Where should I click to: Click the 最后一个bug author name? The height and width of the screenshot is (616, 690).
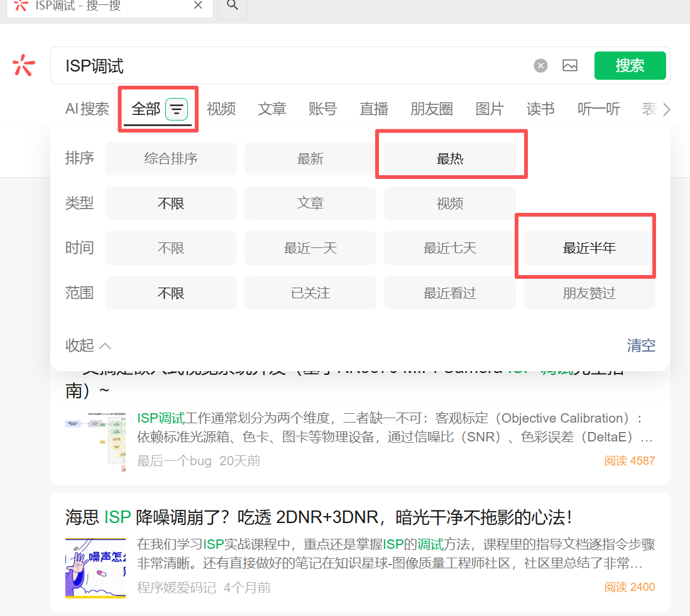[x=174, y=461]
